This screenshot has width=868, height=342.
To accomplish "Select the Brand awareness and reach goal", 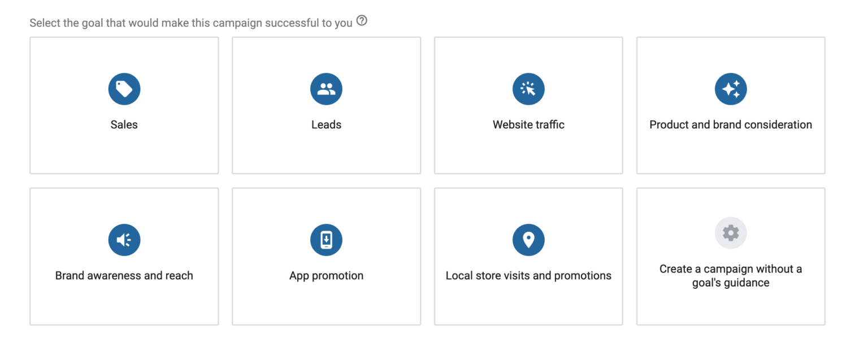I will 124,256.
